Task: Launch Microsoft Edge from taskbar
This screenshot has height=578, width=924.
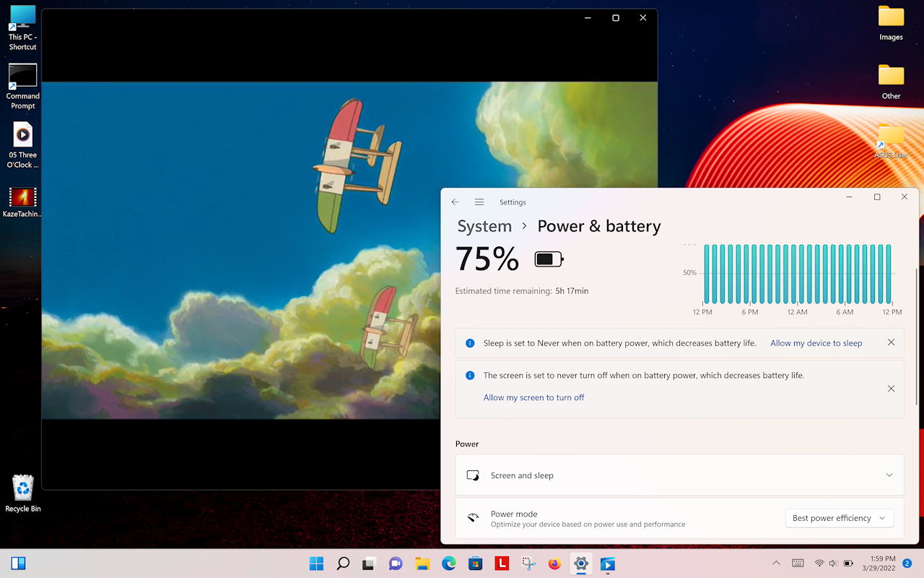Action: coord(449,564)
